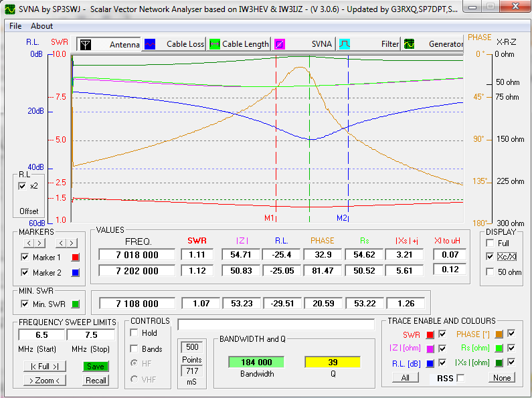532x398 pixels.
Task: Select the Antenna mode icon
Action: point(86,44)
